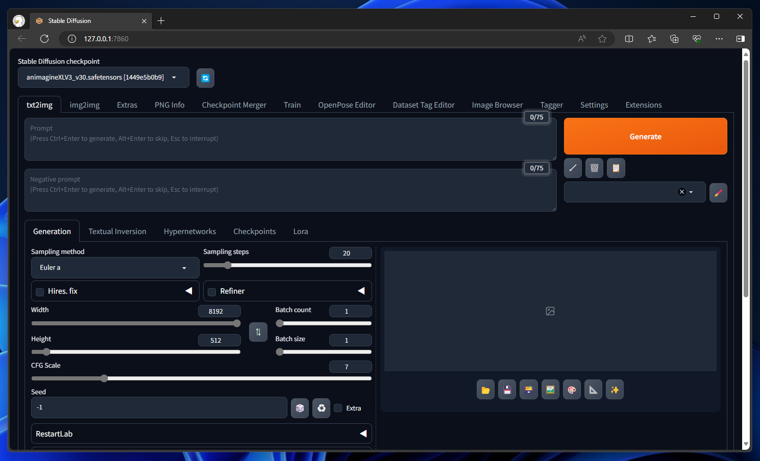Open the browser favorites list
Screen dimensions: 760x461
[651, 39]
